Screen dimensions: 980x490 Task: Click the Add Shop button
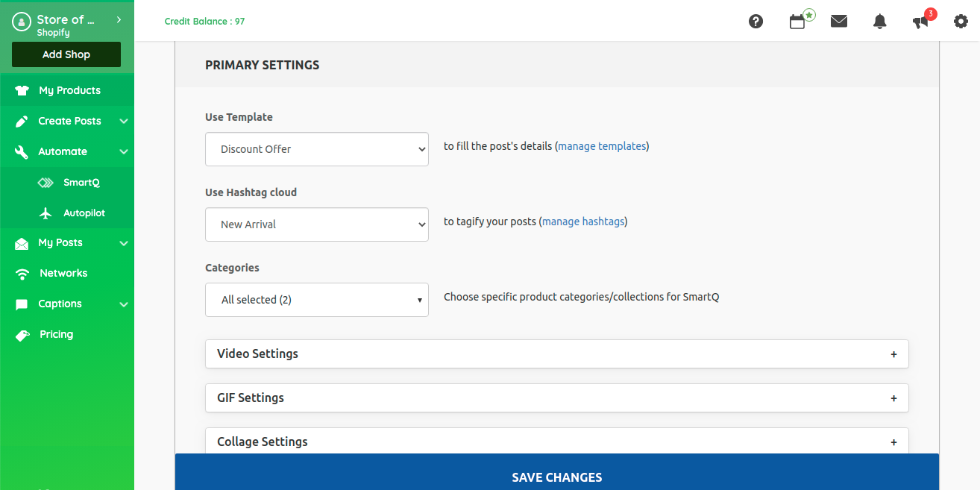[66, 54]
